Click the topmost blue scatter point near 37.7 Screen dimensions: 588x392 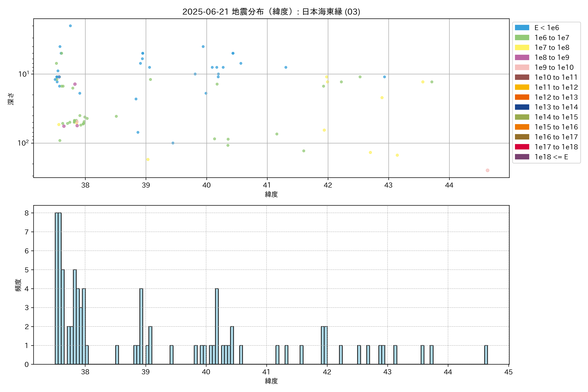coord(70,26)
